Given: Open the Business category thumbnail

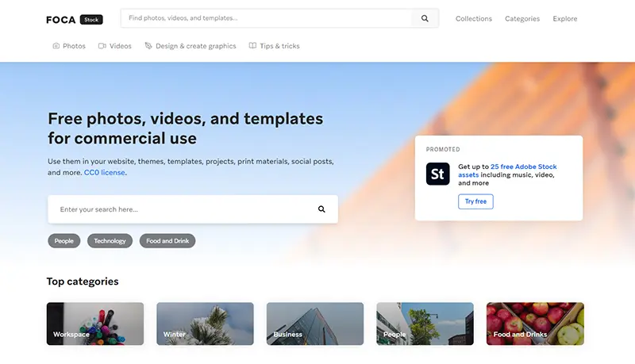Looking at the screenshot, I should click(x=315, y=324).
